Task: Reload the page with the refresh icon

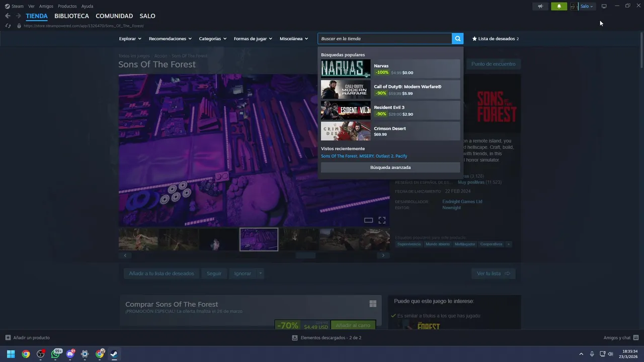Action: [x=8, y=26]
